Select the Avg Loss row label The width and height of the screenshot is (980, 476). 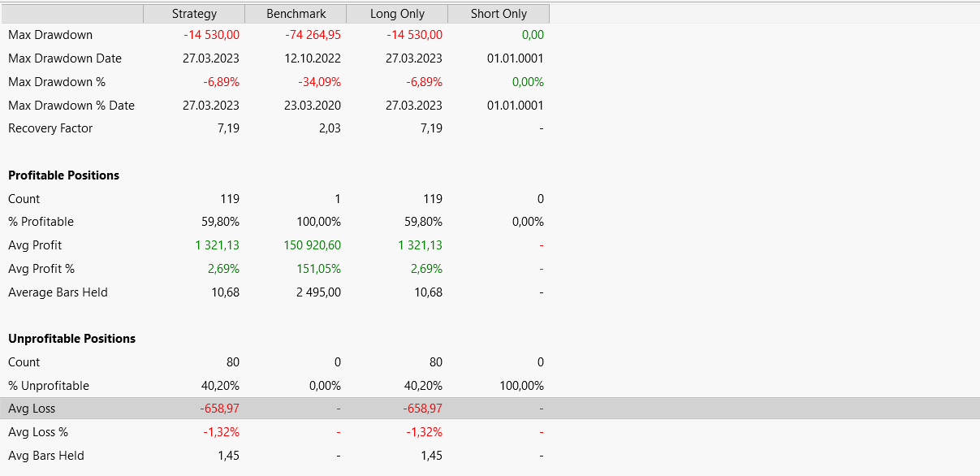tap(32, 409)
